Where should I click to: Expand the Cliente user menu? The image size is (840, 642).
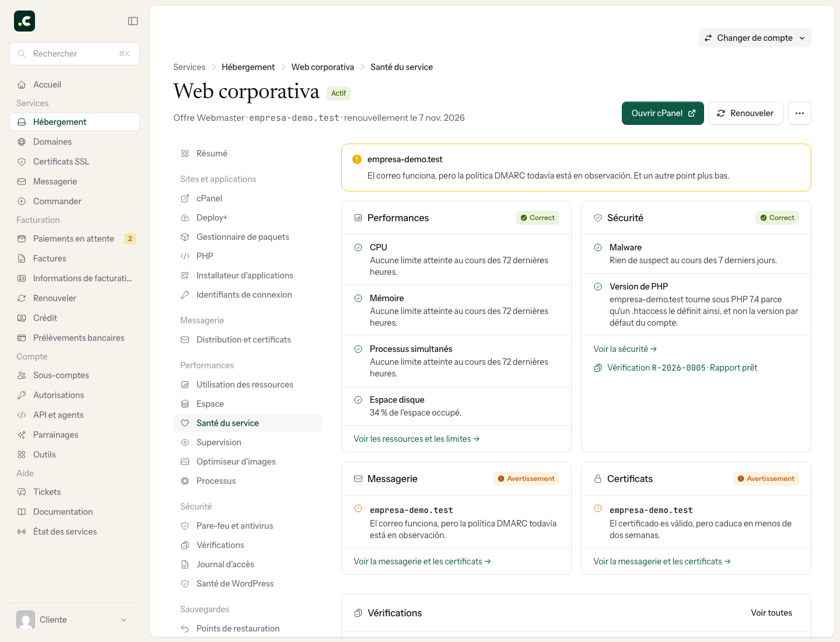click(75, 620)
